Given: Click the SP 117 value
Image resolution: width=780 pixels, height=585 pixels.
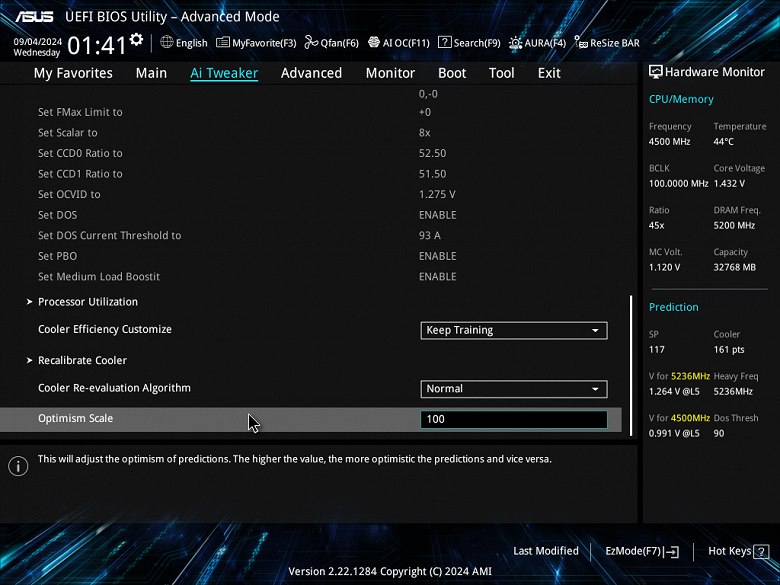Looking at the screenshot, I should pyautogui.click(x=656, y=350).
